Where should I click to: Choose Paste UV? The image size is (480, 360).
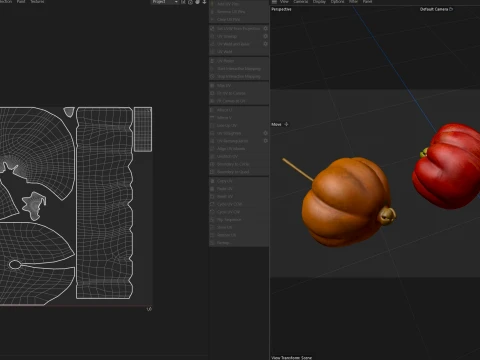click(x=239, y=189)
